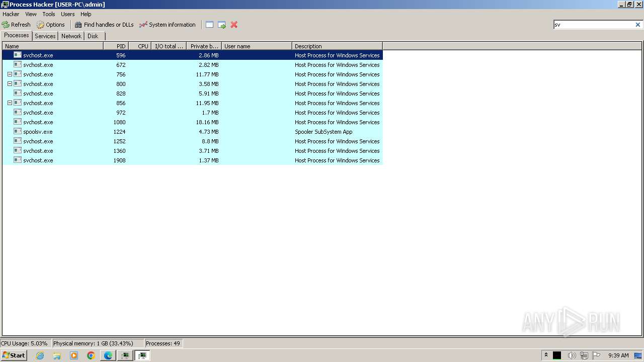Screen dimensions: 644x362
Task: Open the Options dialog from toolbar
Action: (x=51, y=25)
